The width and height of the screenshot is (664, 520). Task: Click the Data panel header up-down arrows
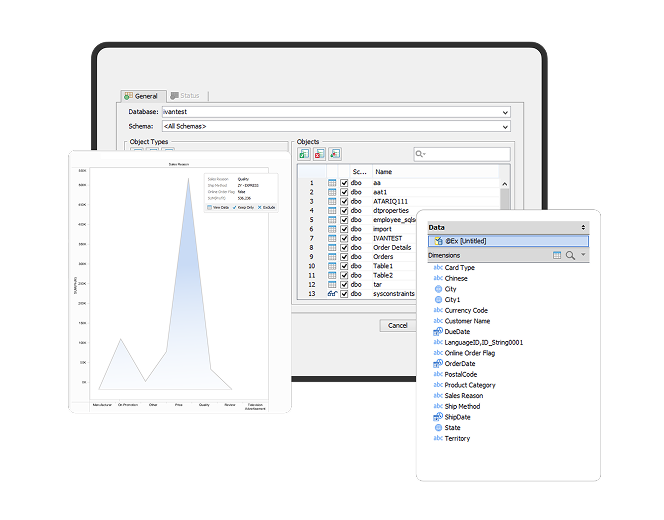583,227
